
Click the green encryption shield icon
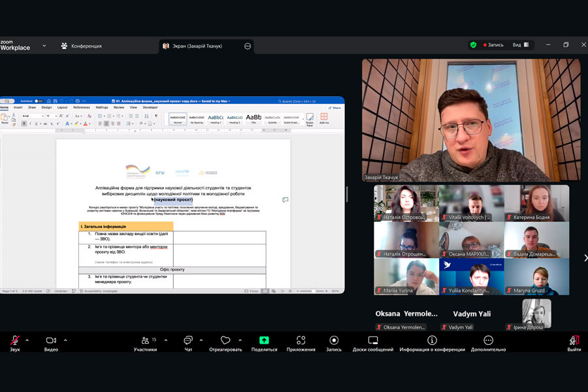click(x=473, y=45)
